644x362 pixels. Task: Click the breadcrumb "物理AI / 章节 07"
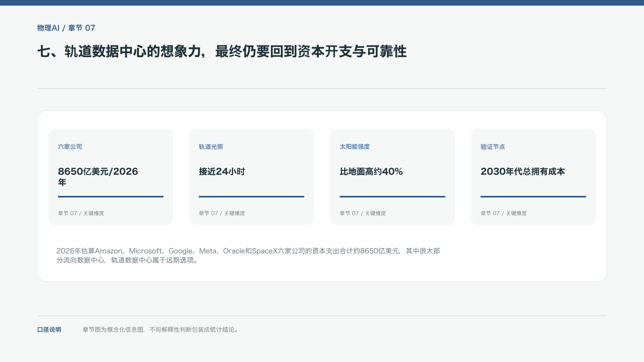click(x=66, y=28)
